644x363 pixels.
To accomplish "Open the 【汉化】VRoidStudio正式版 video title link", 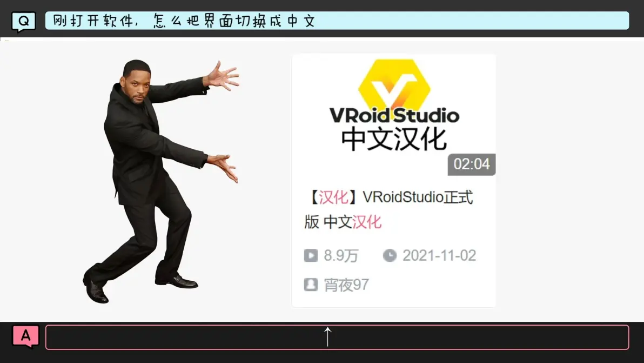I will [388, 209].
